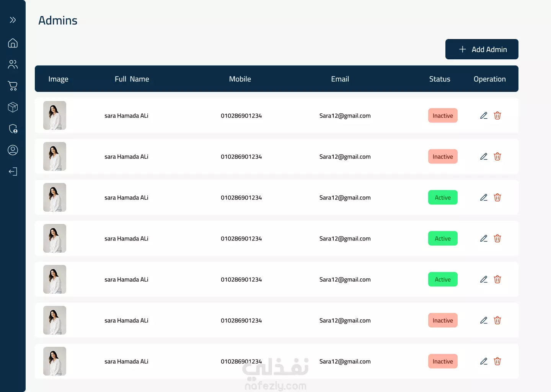Viewport: 551px width, 392px height.
Task: Open the shield user roles icon
Action: pyautogui.click(x=13, y=129)
